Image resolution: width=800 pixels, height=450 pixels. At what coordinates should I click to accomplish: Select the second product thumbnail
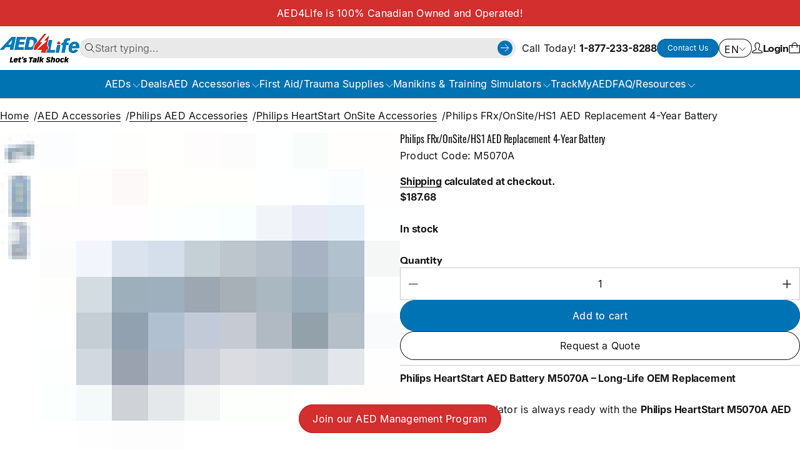[19, 196]
